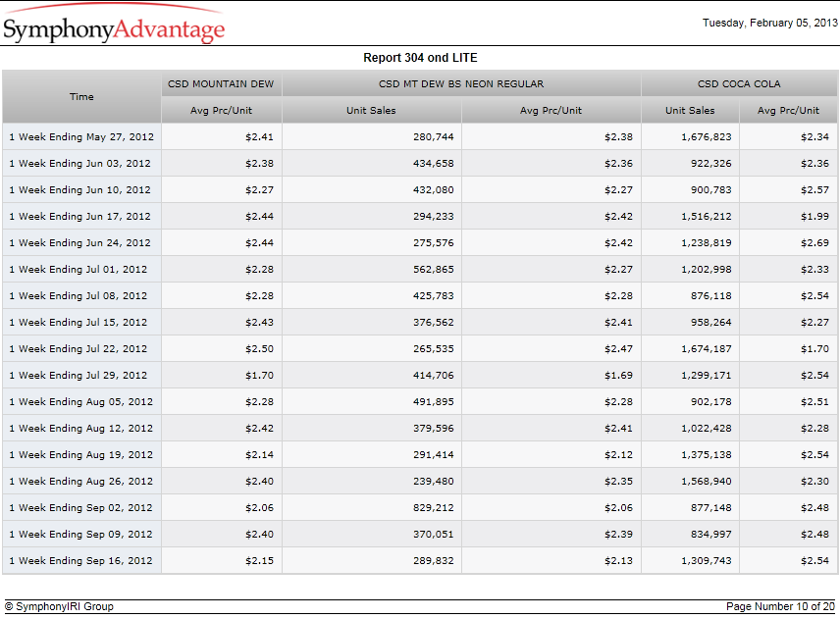Click the Neon Regular price $1.69

point(618,376)
